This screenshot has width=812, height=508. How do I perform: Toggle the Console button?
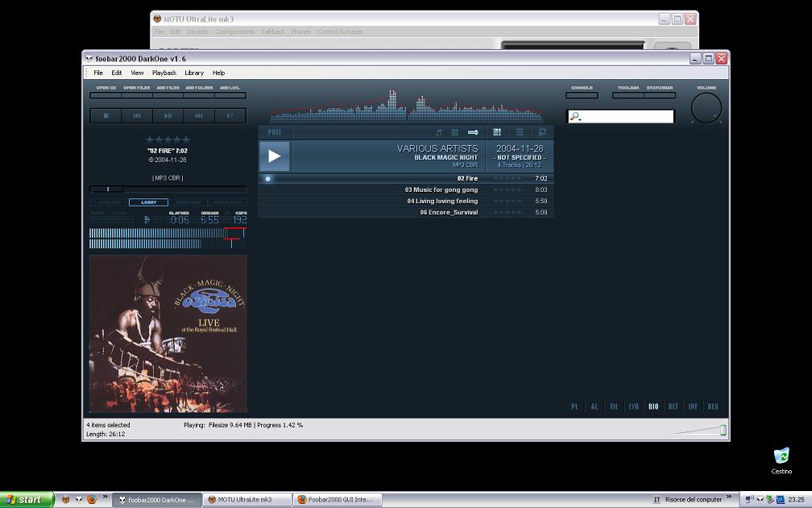[x=582, y=95]
